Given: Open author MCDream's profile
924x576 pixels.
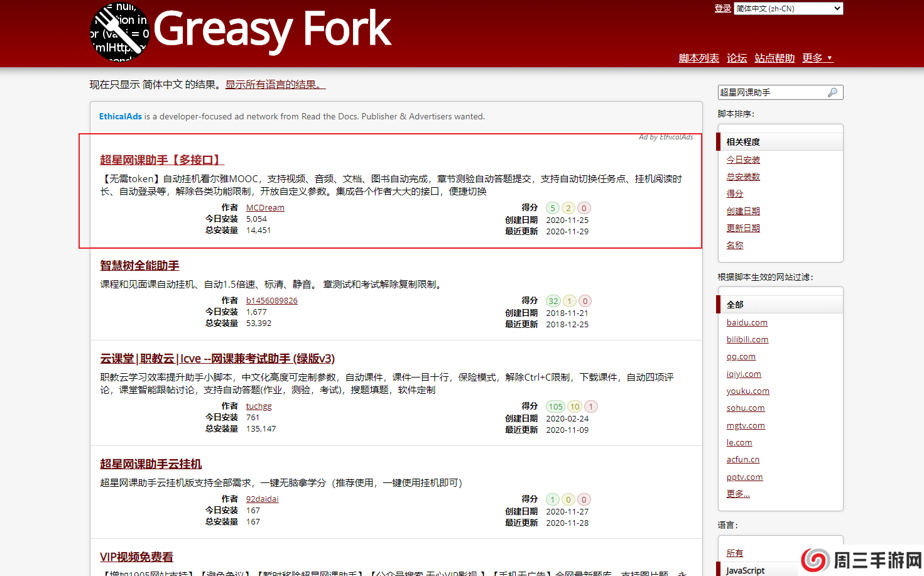Looking at the screenshot, I should 264,208.
